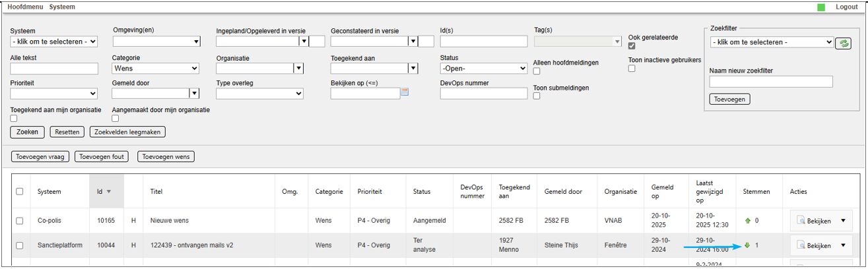Open the Categorie dropdown showing Wens

(156, 68)
